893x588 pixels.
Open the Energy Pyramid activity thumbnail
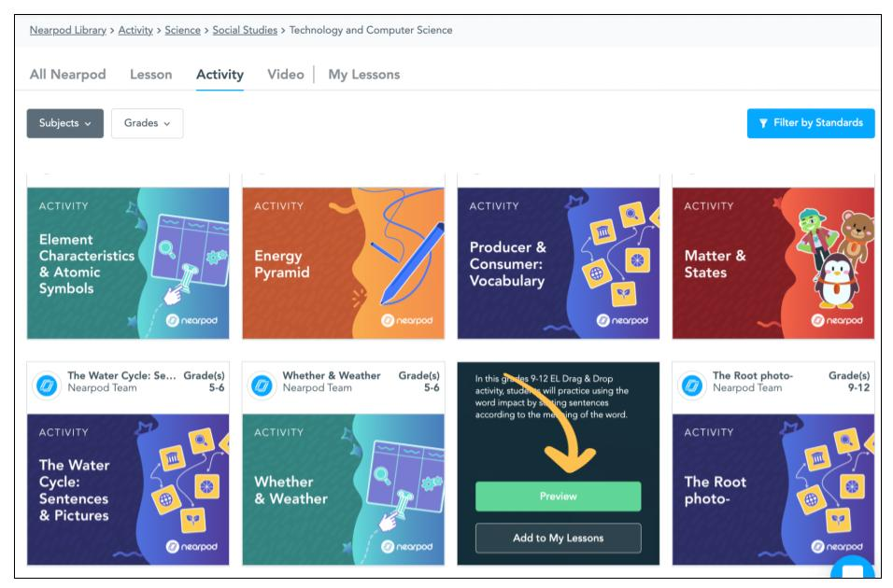coord(344,263)
